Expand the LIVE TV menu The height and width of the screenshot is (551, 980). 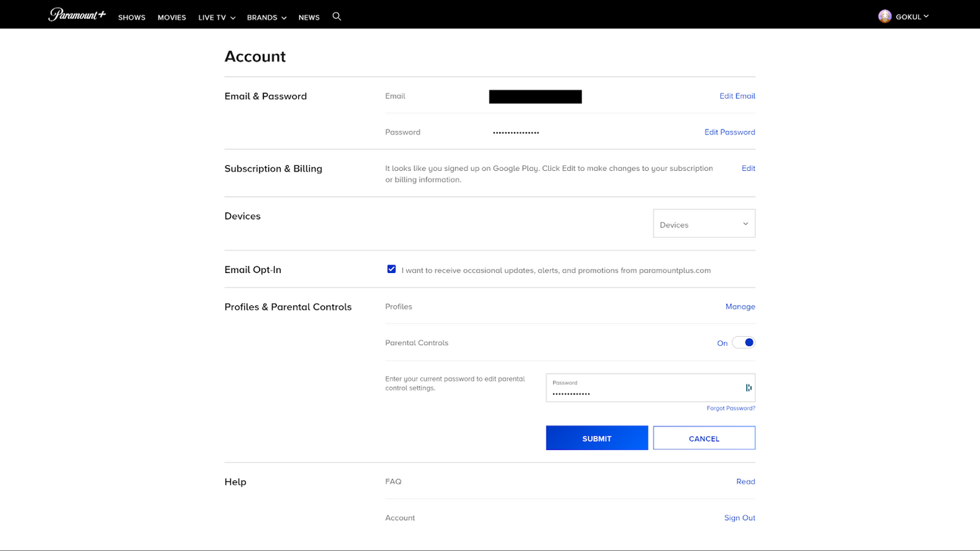click(216, 18)
